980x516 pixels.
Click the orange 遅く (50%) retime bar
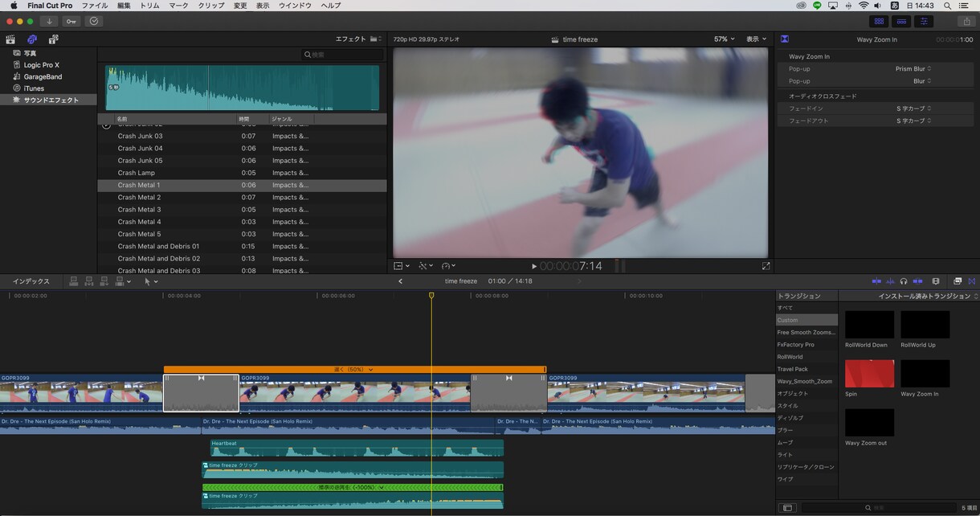tap(354, 370)
